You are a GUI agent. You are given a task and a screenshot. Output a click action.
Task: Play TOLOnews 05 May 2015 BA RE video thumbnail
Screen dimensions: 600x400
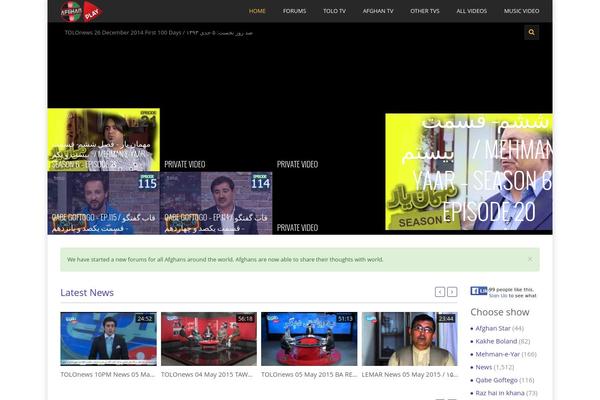tap(309, 339)
